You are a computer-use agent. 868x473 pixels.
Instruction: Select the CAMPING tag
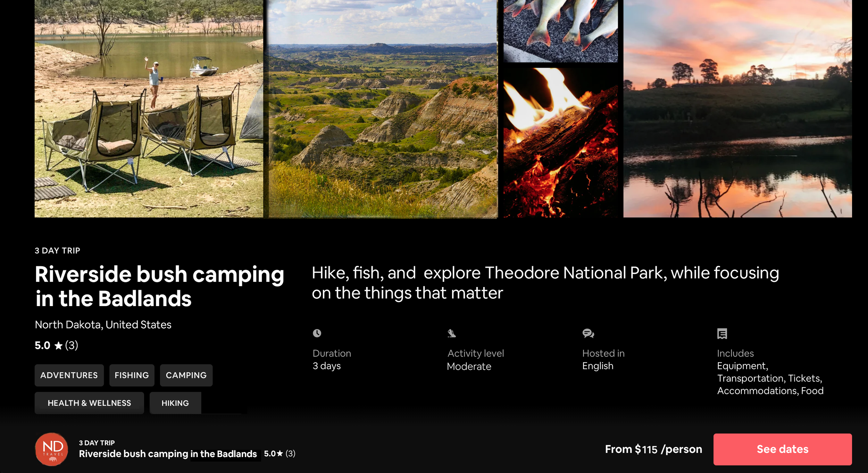[186, 375]
